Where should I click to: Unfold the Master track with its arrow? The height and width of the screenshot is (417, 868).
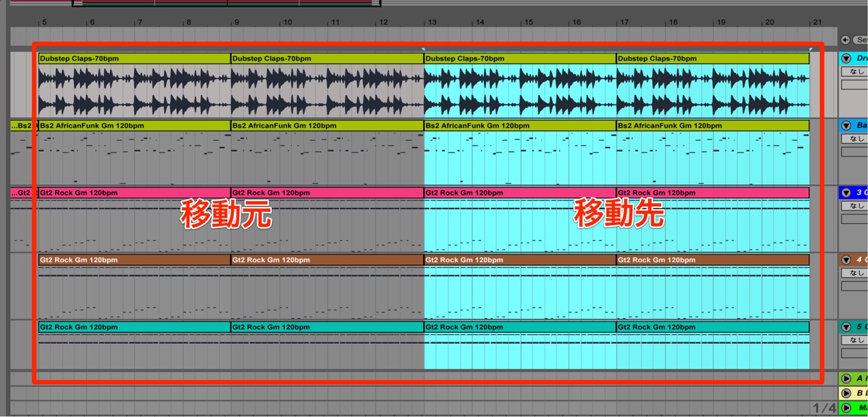pos(846,407)
